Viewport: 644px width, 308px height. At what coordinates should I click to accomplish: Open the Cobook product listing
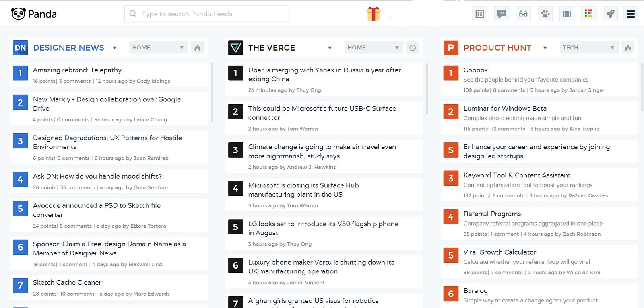[476, 70]
